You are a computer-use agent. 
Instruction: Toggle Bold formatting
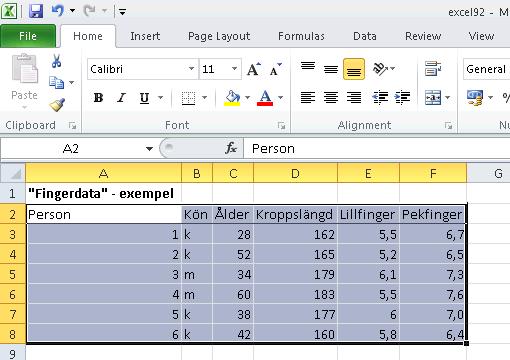[98, 98]
